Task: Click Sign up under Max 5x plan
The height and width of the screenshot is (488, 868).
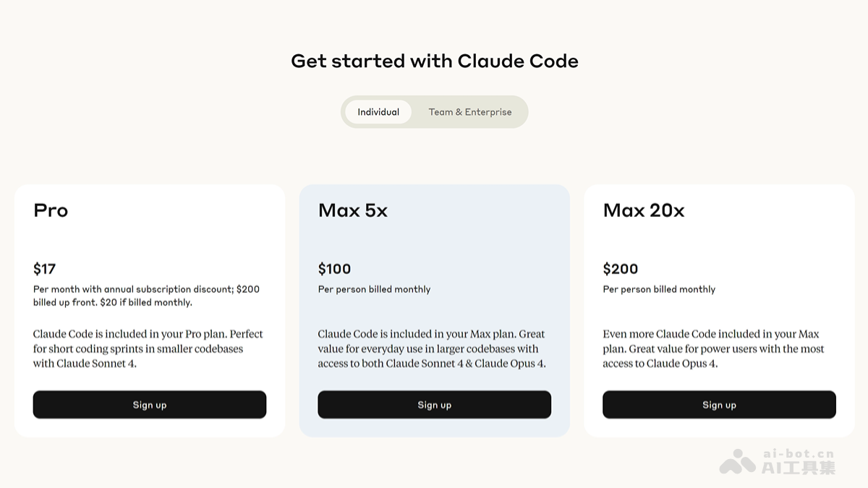Action: (x=434, y=405)
